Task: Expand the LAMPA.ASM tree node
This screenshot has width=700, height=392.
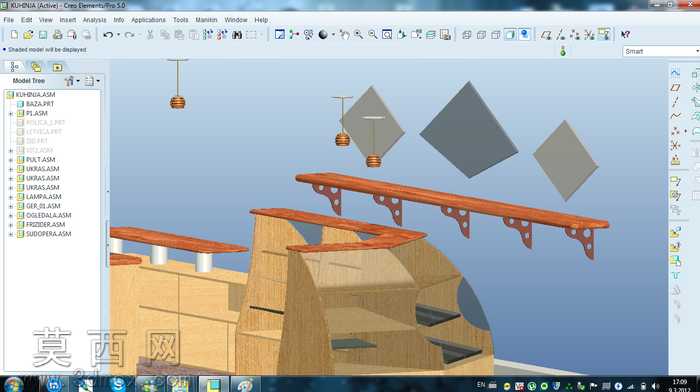Action: tap(11, 197)
